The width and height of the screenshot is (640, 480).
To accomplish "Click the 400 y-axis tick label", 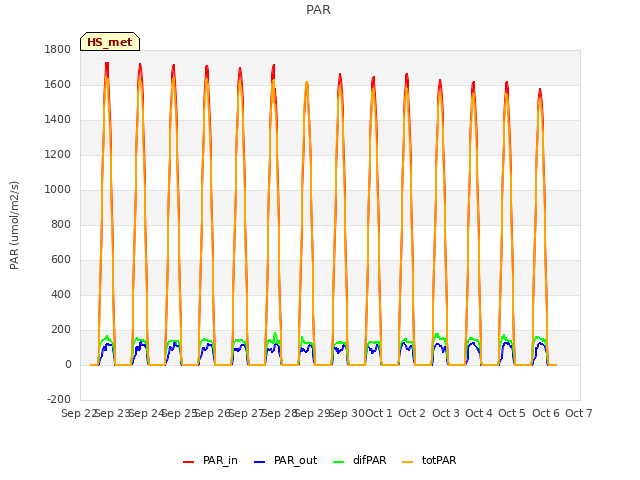I will (61, 295).
